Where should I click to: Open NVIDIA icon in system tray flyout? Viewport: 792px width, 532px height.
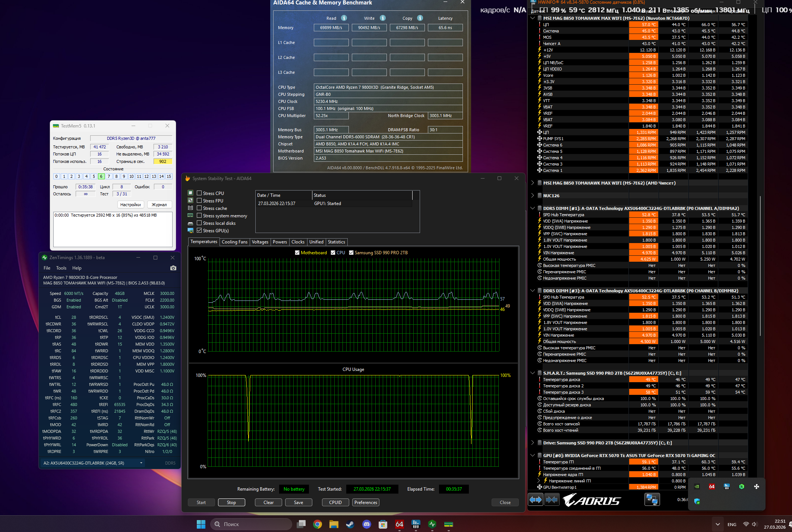(x=697, y=487)
